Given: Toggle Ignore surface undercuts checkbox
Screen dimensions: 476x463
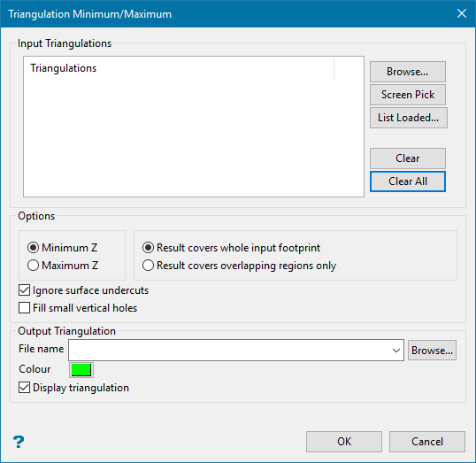Looking at the screenshot, I should point(24,290).
